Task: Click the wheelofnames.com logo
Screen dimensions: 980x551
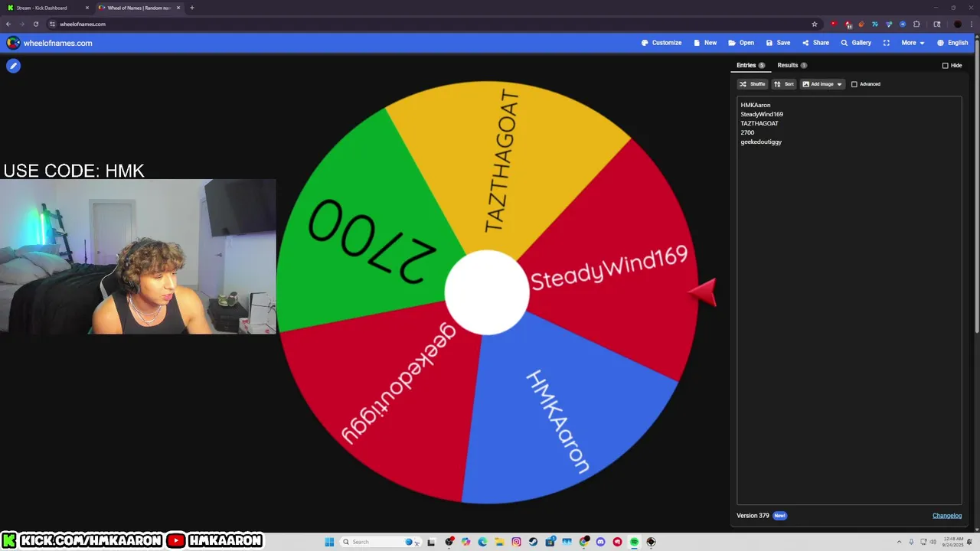Action: tap(50, 43)
